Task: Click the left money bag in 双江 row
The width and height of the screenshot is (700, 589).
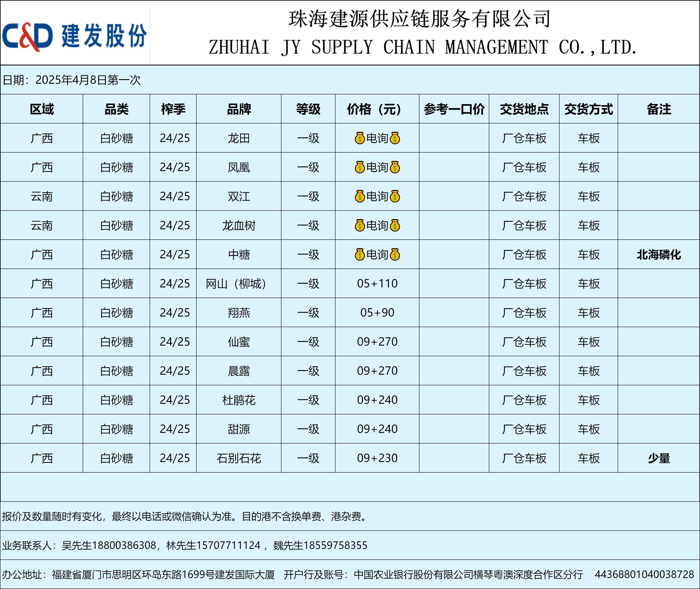Action: pos(360,196)
